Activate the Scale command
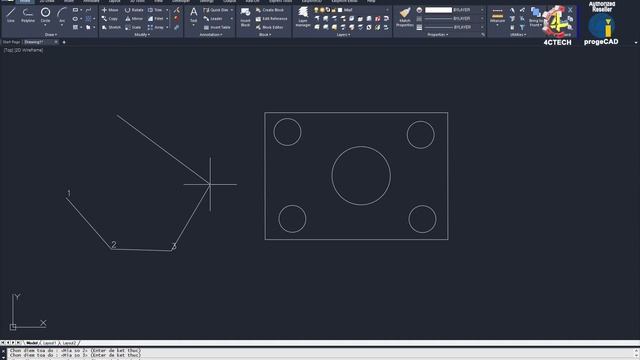Viewport: 640px width, 360px height. pyautogui.click(x=133, y=27)
